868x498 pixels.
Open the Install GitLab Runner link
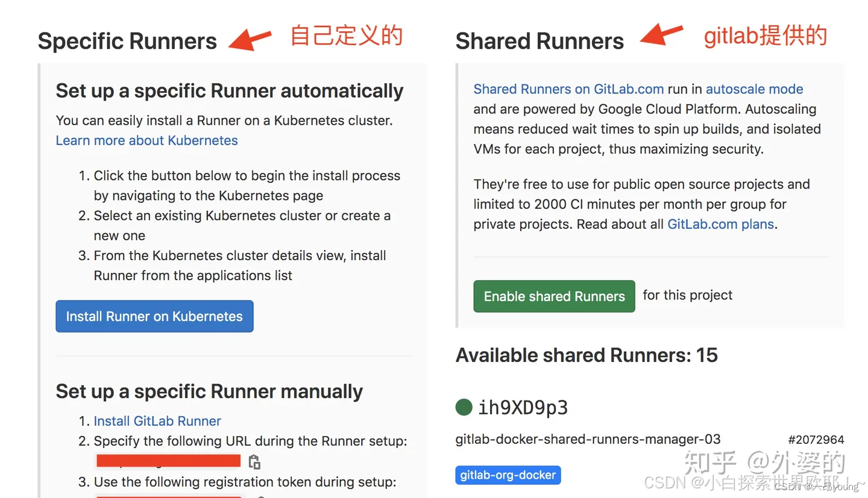point(157,421)
